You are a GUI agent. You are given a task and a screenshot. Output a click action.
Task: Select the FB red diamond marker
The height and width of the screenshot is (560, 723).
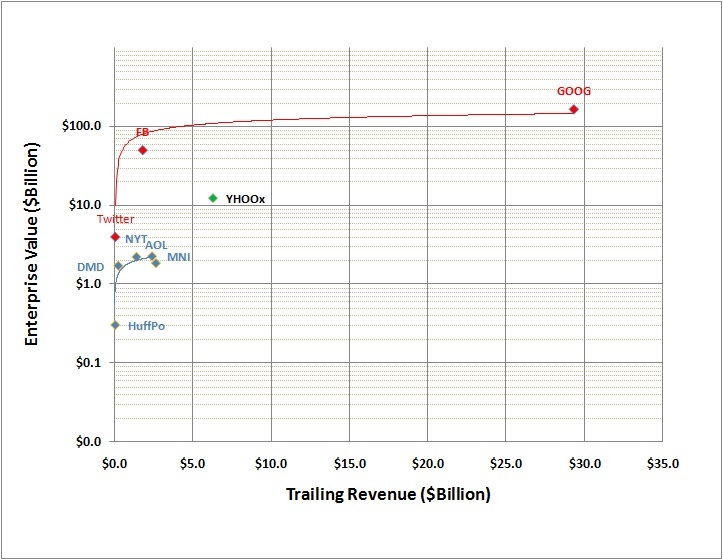click(x=142, y=150)
